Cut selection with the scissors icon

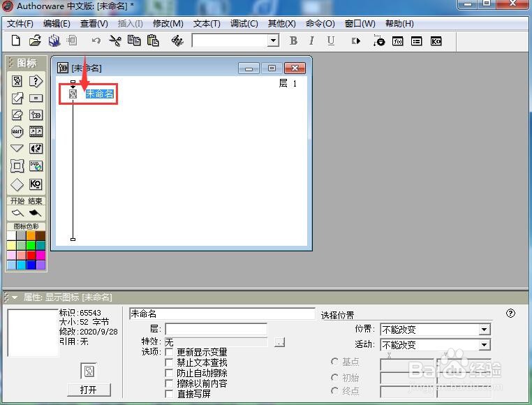[115, 40]
